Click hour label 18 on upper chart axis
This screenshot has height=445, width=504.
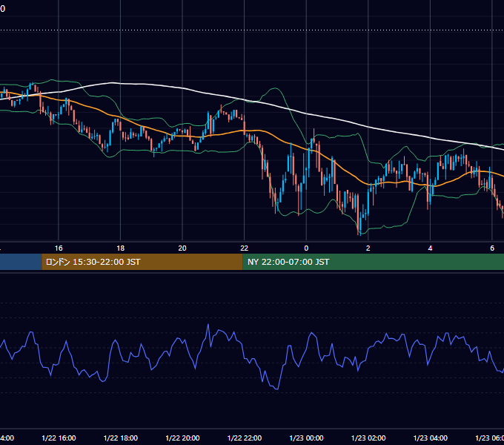(x=121, y=248)
